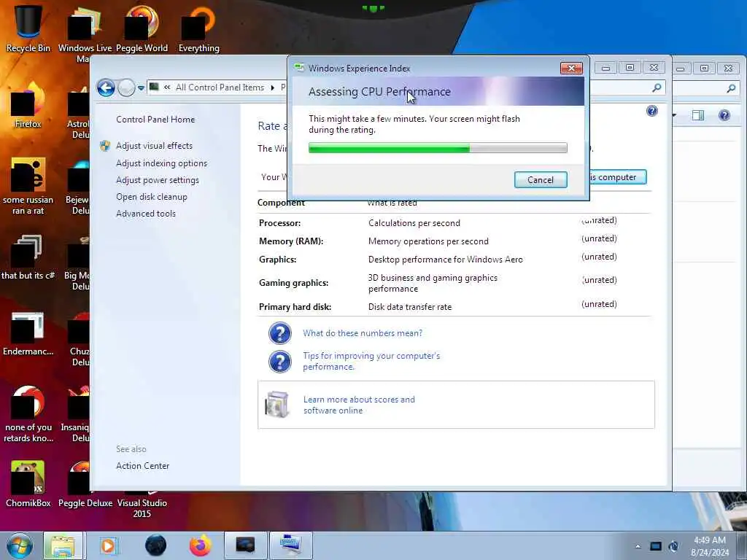Click the background window search magnifier

click(x=731, y=88)
